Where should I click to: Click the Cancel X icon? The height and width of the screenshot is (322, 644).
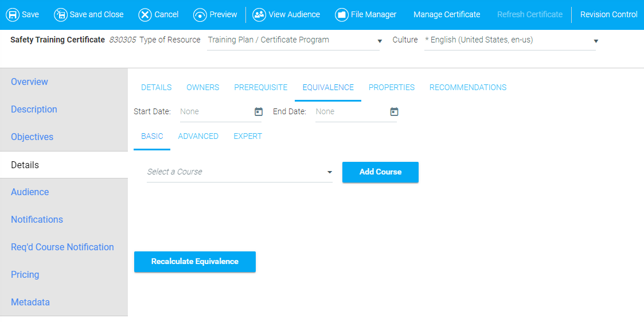145,15
